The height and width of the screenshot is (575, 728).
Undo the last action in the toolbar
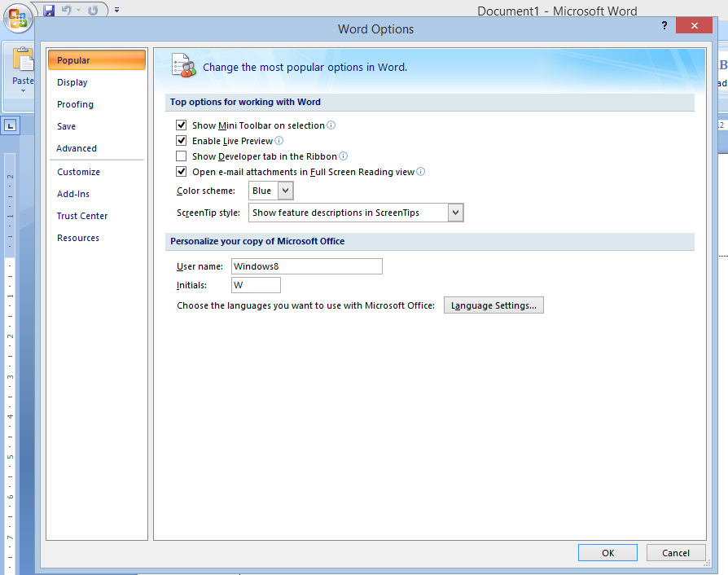[x=67, y=10]
